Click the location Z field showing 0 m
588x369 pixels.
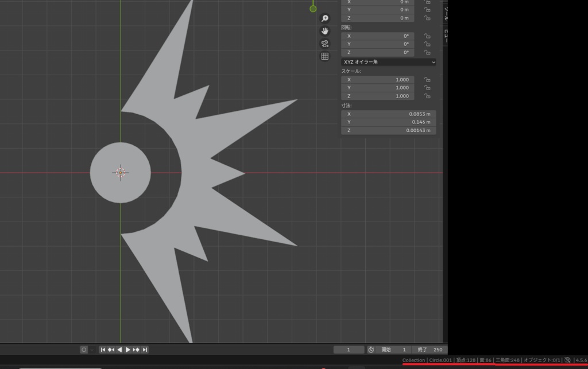[x=378, y=18]
